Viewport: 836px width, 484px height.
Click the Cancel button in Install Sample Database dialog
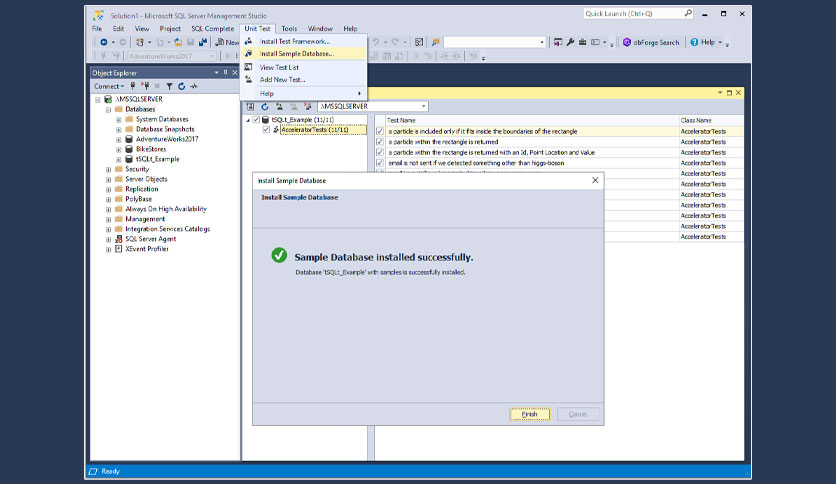[578, 414]
